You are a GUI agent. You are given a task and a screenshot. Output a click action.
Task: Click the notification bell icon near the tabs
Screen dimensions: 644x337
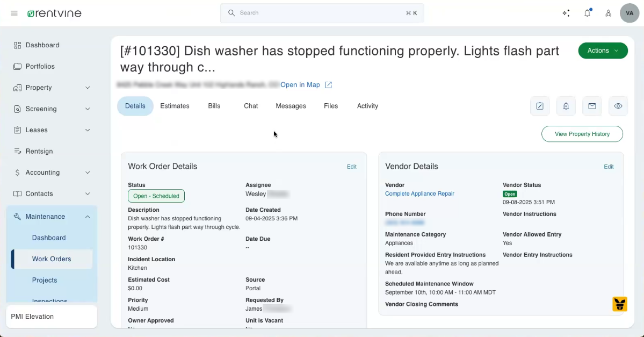tap(566, 106)
